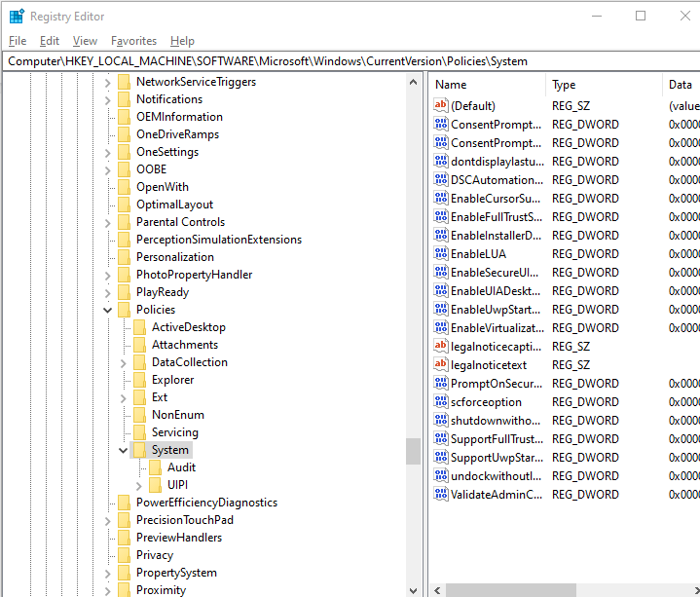
Task: Click tree pane scroll down arrow
Action: pos(413,590)
